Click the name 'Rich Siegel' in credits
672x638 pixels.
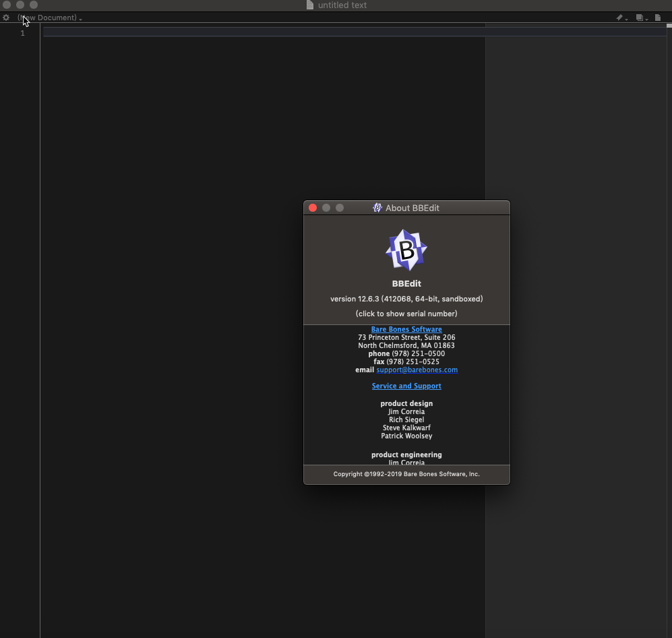(x=406, y=419)
